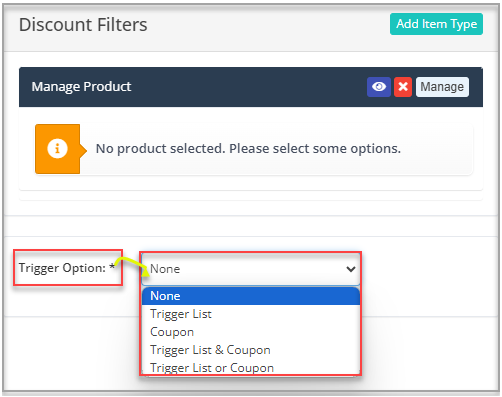Click the Trigger Option select box showing None
This screenshot has width=502, height=397.
coord(251,269)
